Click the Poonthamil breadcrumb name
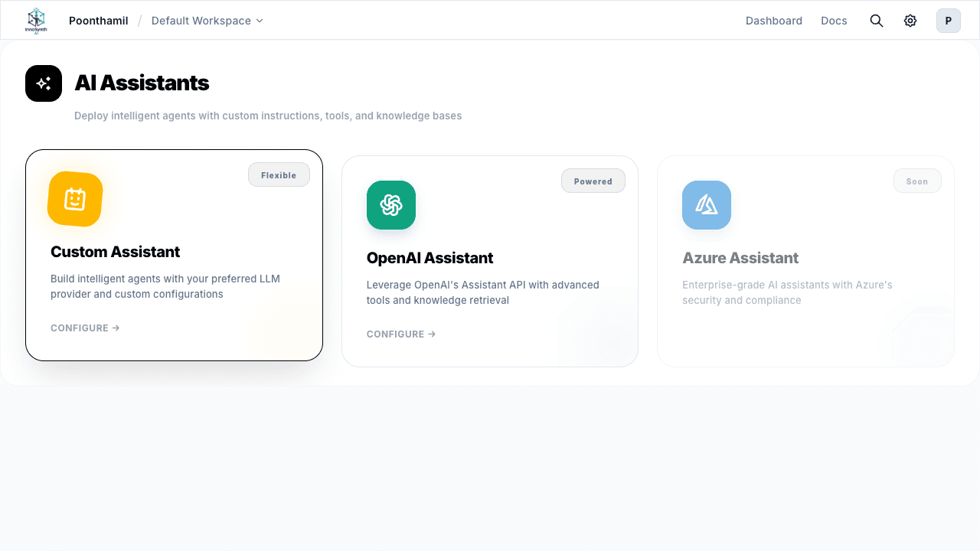This screenshot has height=551, width=980. click(x=99, y=21)
